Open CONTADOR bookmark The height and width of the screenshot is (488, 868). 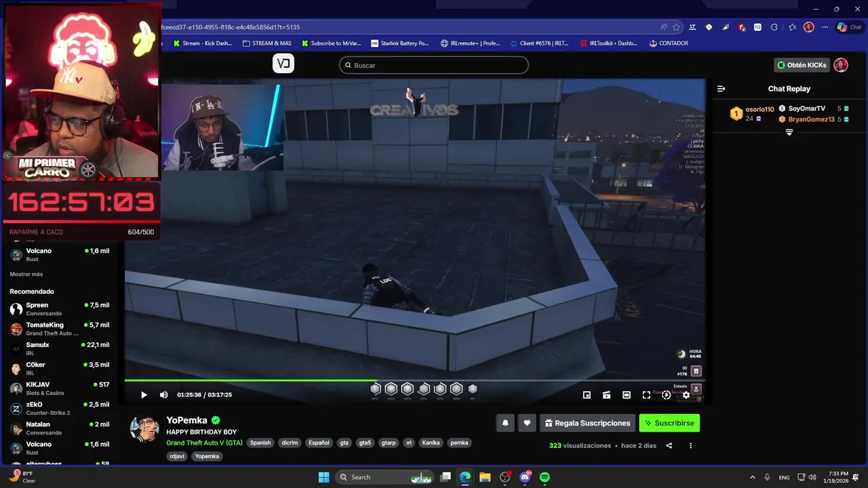(x=669, y=43)
